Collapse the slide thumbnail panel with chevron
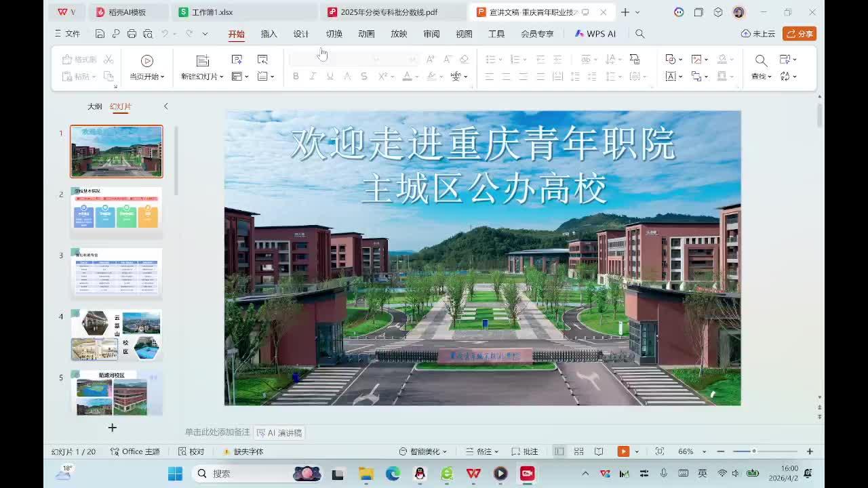This screenshot has width=868, height=488. (x=165, y=106)
